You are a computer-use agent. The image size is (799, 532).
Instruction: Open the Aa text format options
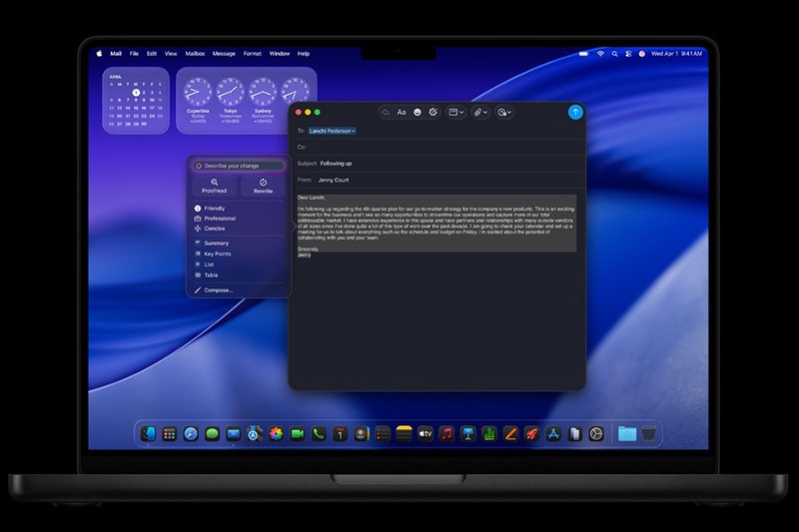(401, 113)
